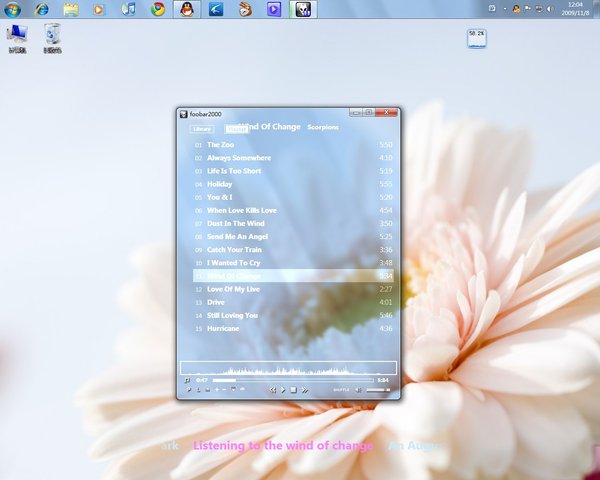Click the minus icon in player toolbar
This screenshot has width=600, height=480.
coord(224,390)
